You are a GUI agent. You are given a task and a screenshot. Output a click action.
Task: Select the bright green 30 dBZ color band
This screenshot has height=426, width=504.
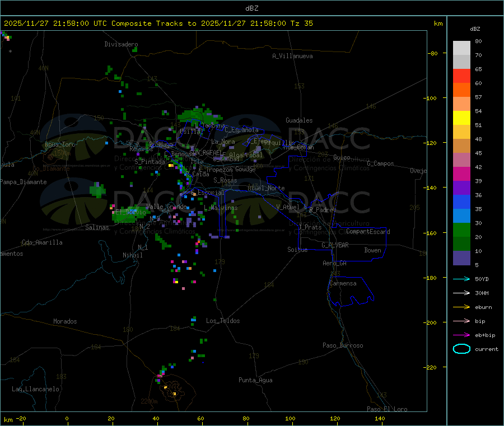click(x=461, y=230)
